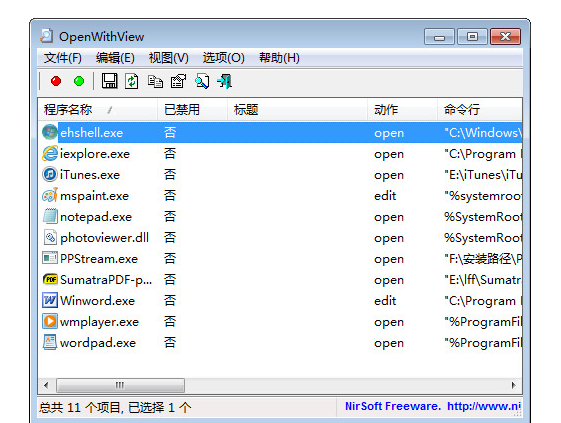Image resolution: width=561 pixels, height=423 pixels.
Task: Click the edit action of Winword.exe
Action: click(385, 301)
